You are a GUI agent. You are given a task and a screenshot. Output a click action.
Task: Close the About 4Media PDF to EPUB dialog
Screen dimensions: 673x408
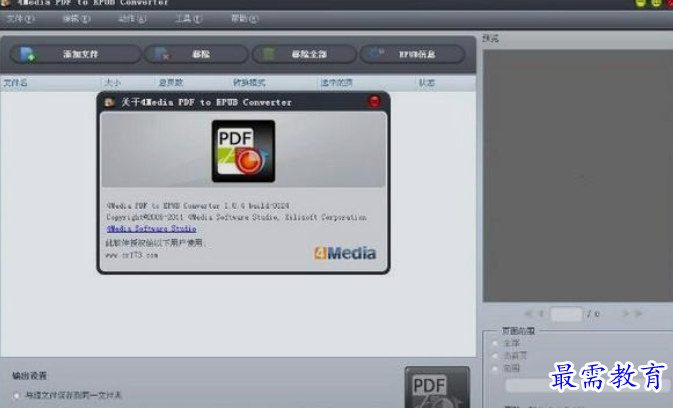(374, 102)
